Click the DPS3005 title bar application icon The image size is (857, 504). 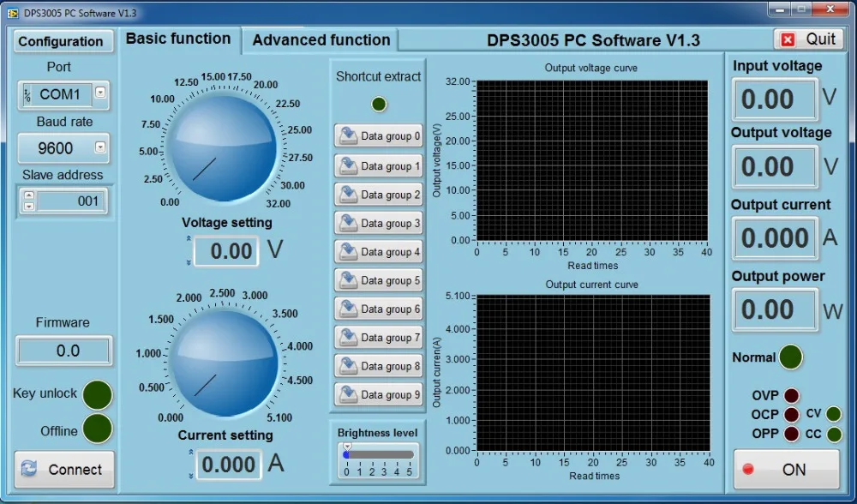(12, 13)
